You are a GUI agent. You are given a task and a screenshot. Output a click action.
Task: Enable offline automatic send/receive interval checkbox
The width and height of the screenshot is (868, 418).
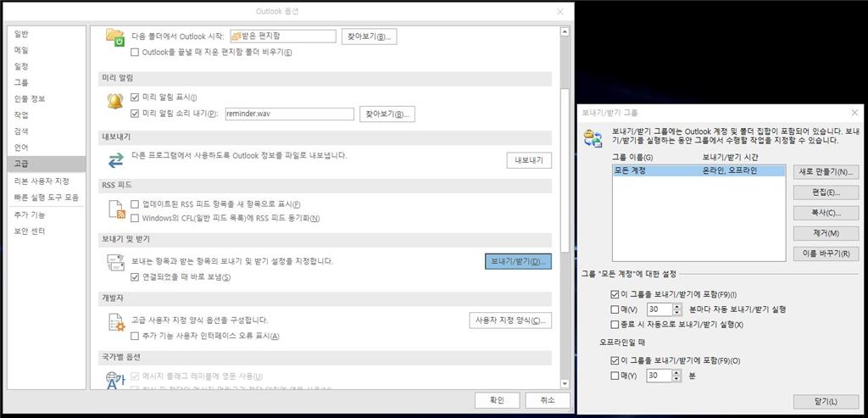tap(614, 376)
